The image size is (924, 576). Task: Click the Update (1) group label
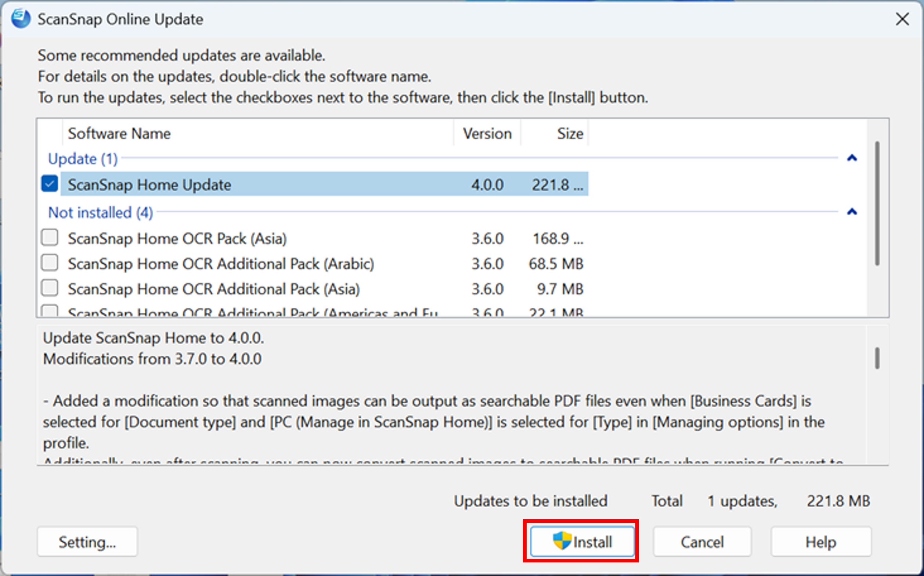coord(83,158)
